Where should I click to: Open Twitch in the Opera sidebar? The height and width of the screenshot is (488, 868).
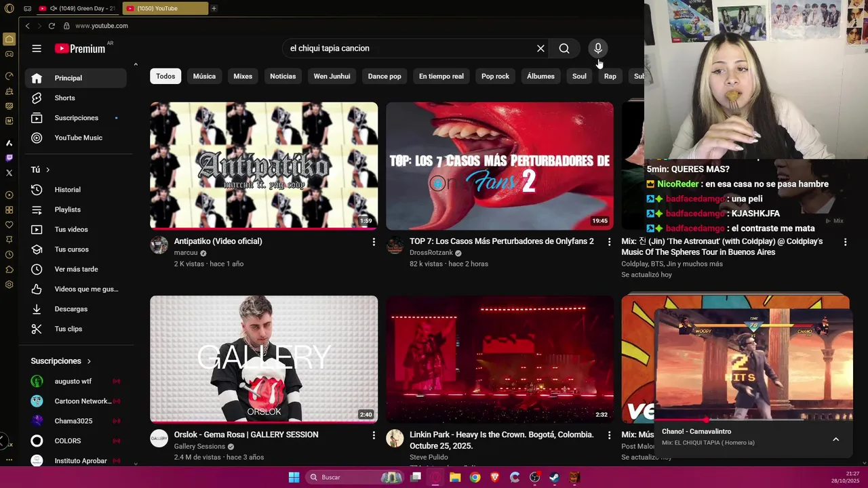pyautogui.click(x=9, y=158)
